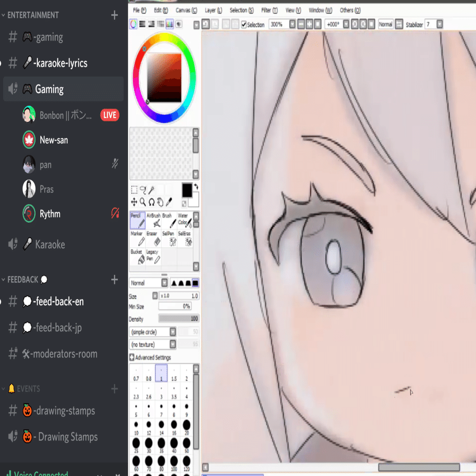Open the brush blending Normal dropdown
This screenshot has width=476, height=476.
coord(164,283)
